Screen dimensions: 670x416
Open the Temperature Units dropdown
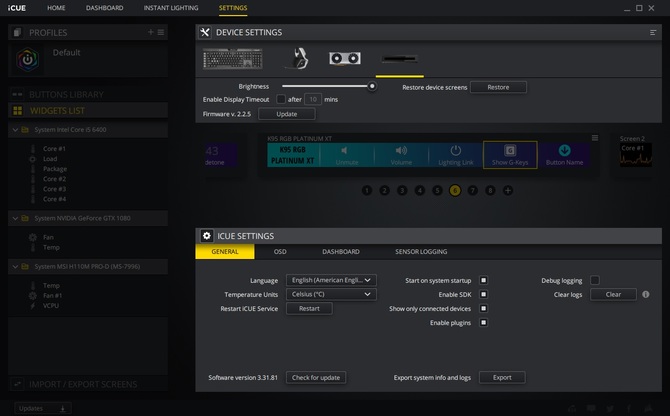point(331,294)
